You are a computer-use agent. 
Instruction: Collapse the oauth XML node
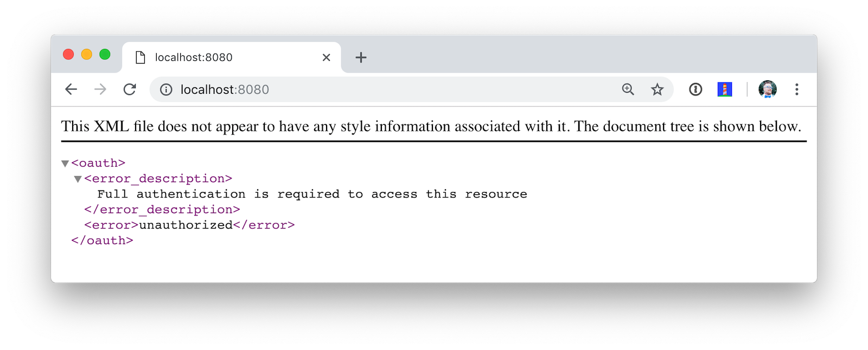tap(65, 163)
